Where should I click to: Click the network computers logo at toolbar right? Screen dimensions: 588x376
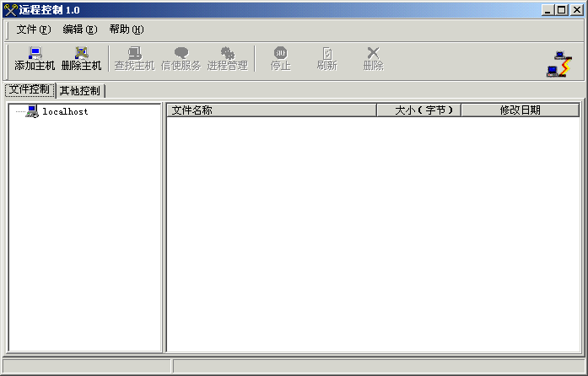(558, 64)
